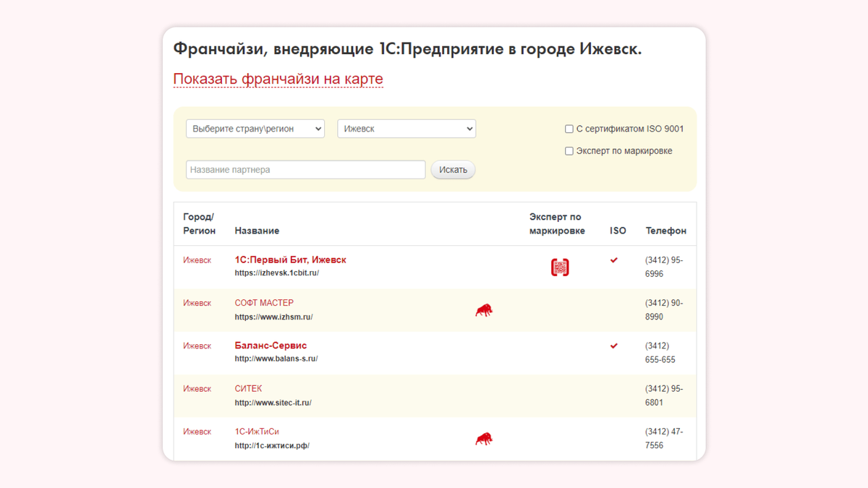Click phone number (3412) 47-7556
The height and width of the screenshot is (488, 868).
(x=664, y=438)
